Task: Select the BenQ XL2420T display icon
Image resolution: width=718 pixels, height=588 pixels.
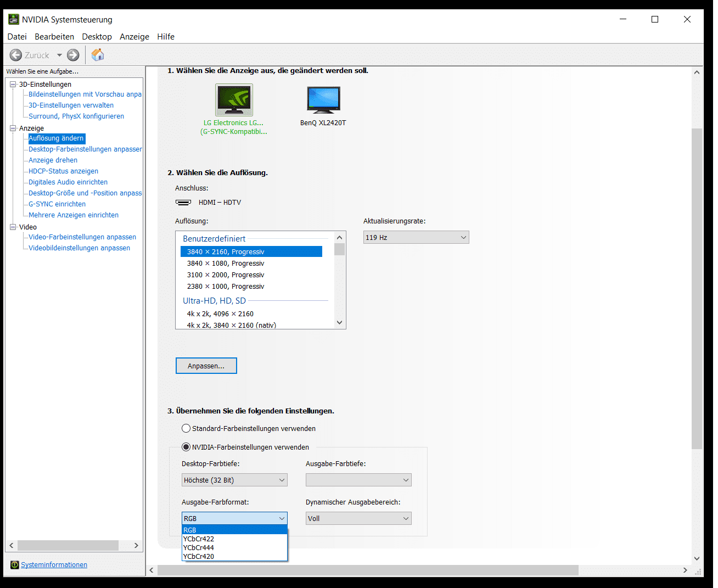Action: (323, 100)
